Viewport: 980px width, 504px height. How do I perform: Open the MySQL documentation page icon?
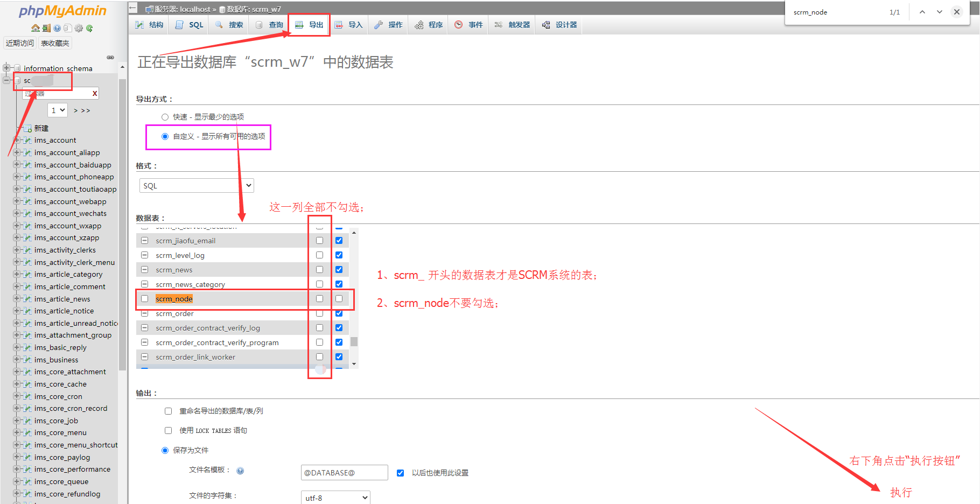click(x=67, y=28)
